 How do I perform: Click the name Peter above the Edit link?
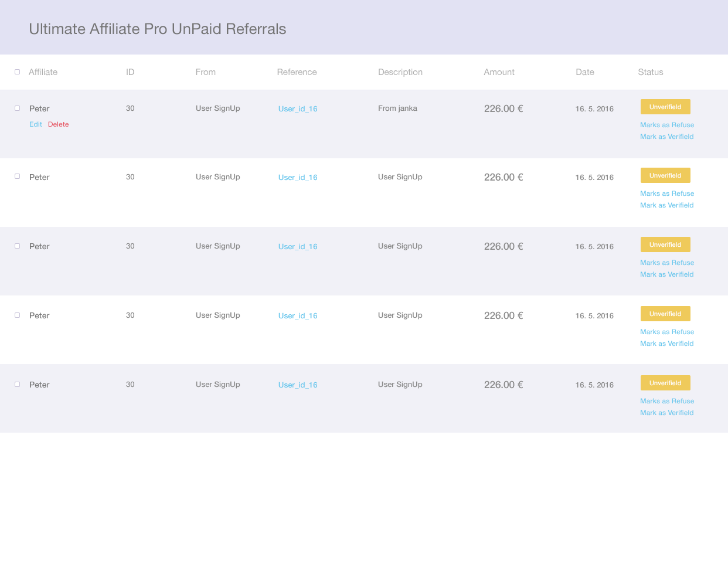pos(39,108)
